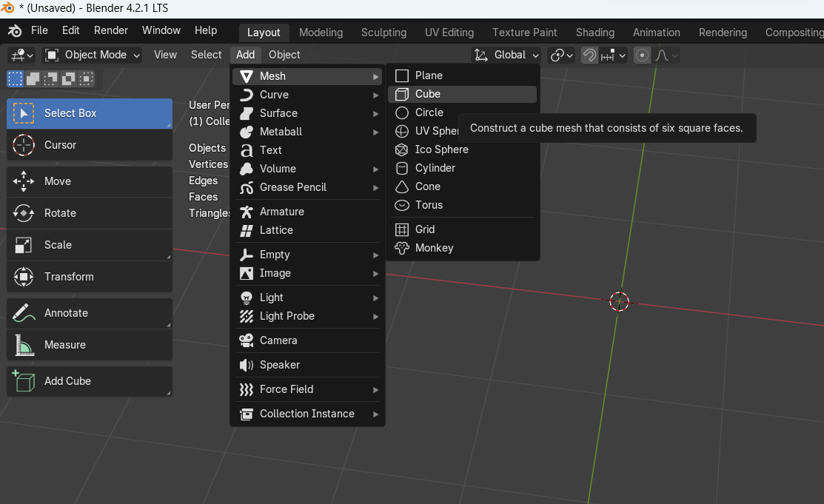Open the File menu
Viewport: 824px width, 504px height.
click(x=39, y=30)
